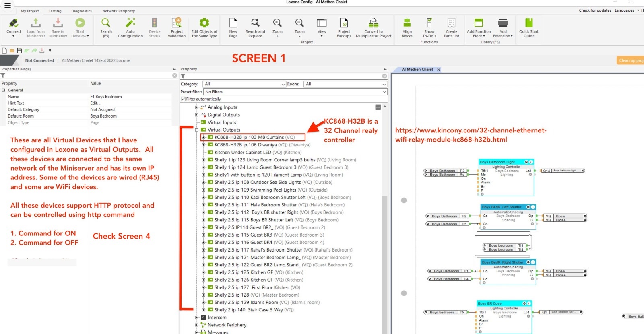Open the Search (F5) tool
The width and height of the screenshot is (644, 334).
[x=106, y=23]
